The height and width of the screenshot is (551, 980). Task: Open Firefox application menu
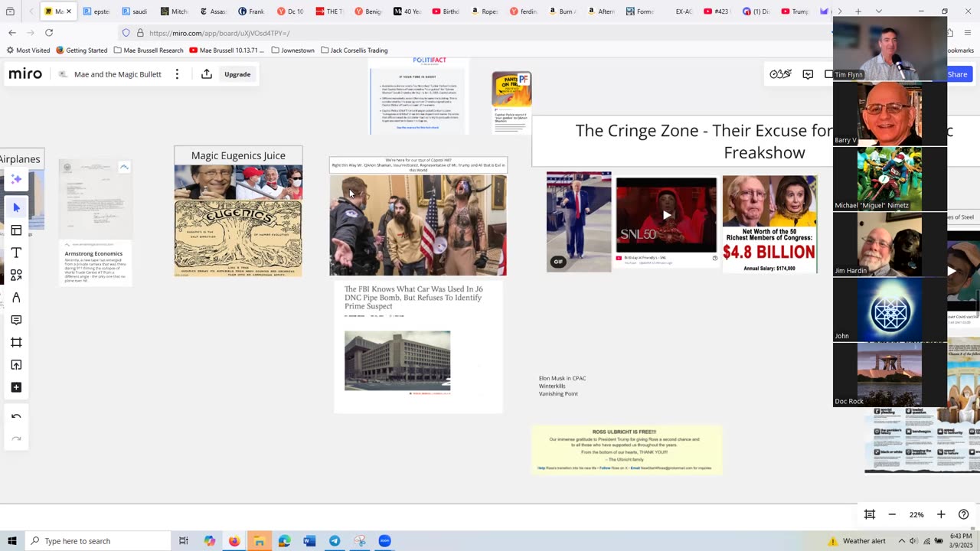coord(969,33)
